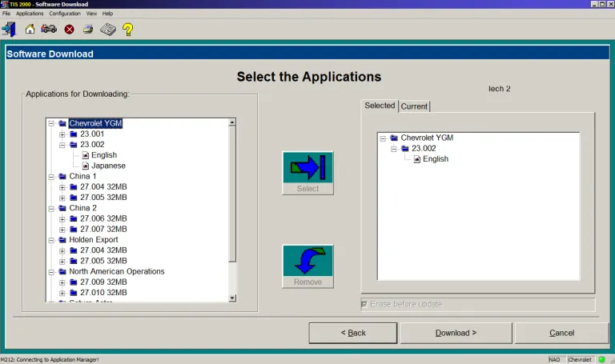Toggle Erase before update checkbox
This screenshot has width=615, height=364.
(364, 305)
